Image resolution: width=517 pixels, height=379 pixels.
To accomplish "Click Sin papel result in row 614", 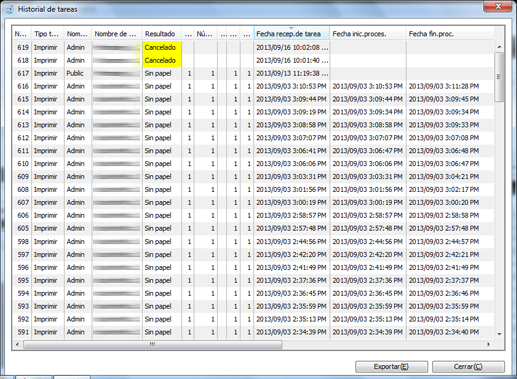I will pyautogui.click(x=158, y=112).
